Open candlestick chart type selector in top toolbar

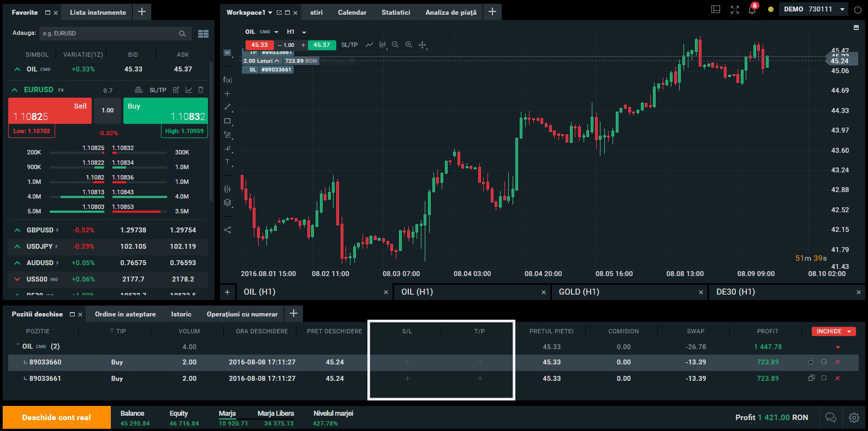(382, 45)
